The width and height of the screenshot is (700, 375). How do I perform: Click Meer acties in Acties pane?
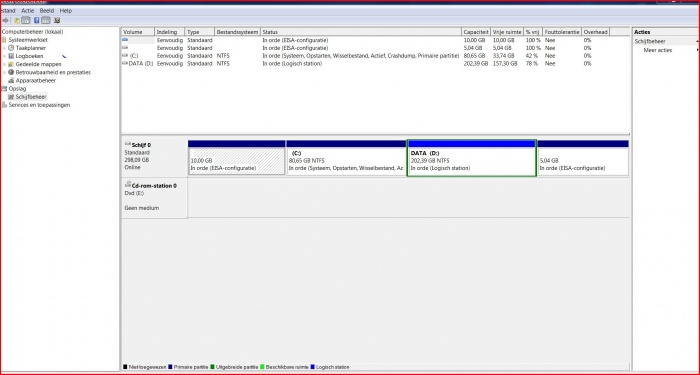click(x=658, y=50)
